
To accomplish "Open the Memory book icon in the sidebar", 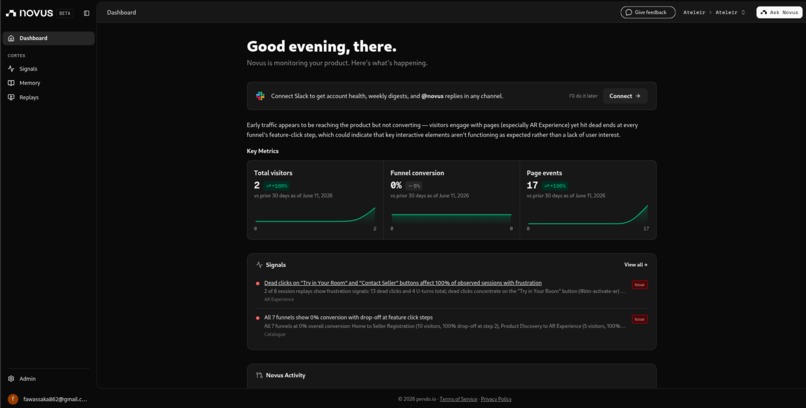I will pyautogui.click(x=11, y=83).
